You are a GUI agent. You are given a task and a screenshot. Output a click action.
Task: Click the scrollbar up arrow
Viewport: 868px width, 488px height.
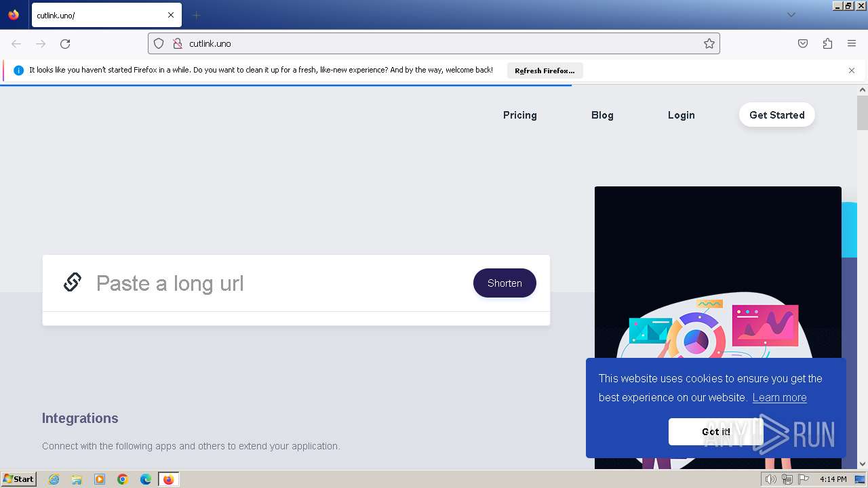[x=863, y=89]
